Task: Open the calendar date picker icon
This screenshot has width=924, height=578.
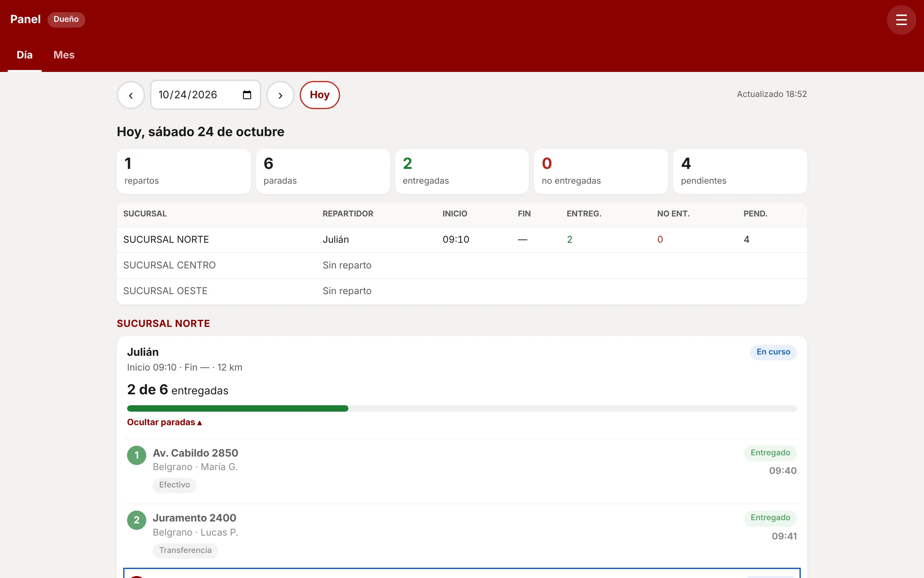Action: [x=247, y=95]
